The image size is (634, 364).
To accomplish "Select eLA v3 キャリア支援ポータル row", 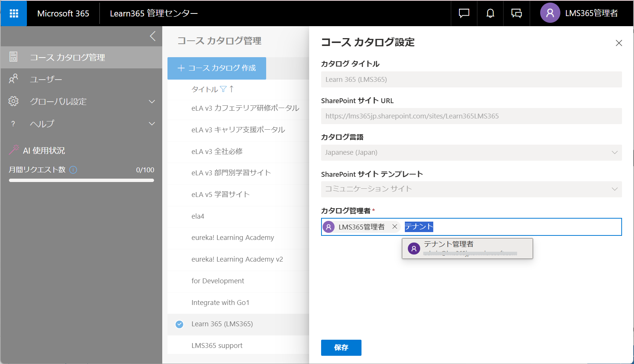I will click(238, 130).
